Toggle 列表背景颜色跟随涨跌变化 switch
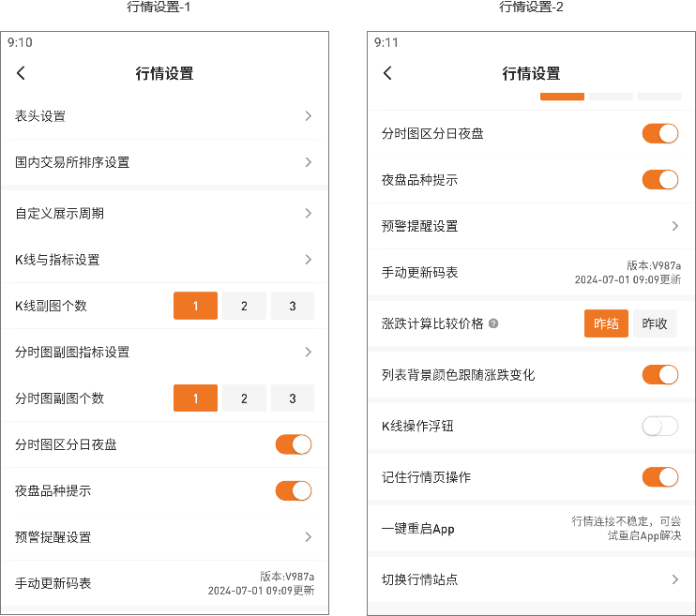The image size is (696, 616). [659, 375]
